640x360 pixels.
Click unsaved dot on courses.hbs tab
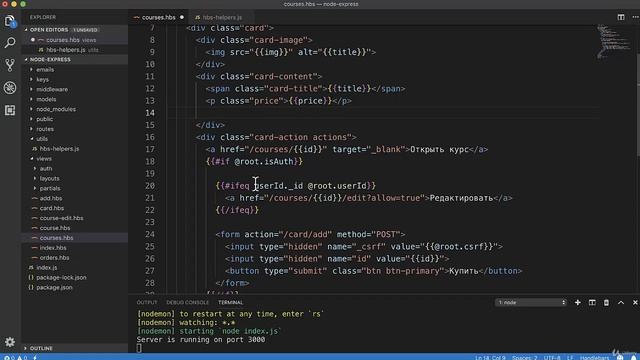point(182,18)
